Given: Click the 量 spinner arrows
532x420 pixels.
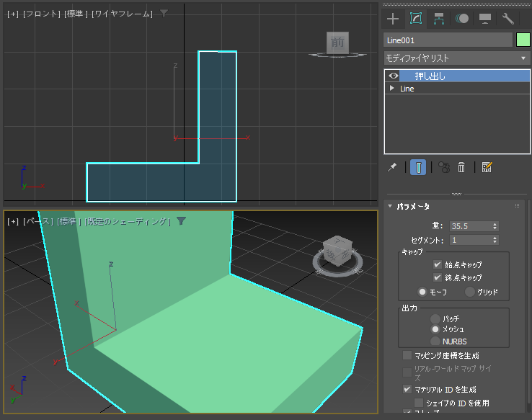Looking at the screenshot, I should click(x=495, y=226).
